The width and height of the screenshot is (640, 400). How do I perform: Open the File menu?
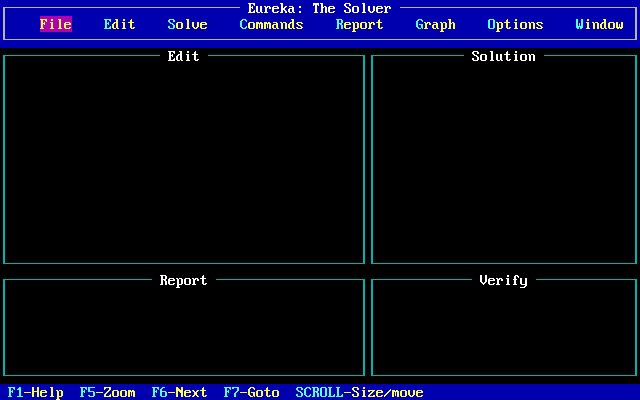56,24
